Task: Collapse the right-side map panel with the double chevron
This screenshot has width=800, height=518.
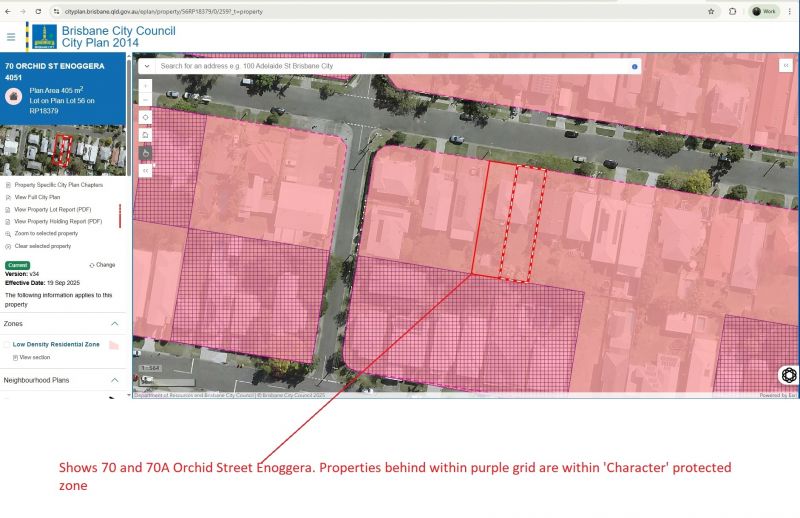Action: [786, 65]
